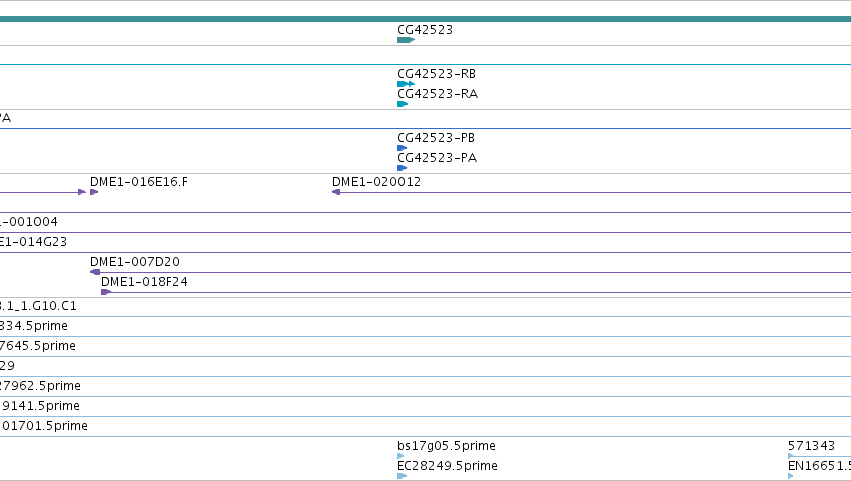The image size is (851, 481).
Task: Select the DME1-007D20 label
Action: [135, 262]
